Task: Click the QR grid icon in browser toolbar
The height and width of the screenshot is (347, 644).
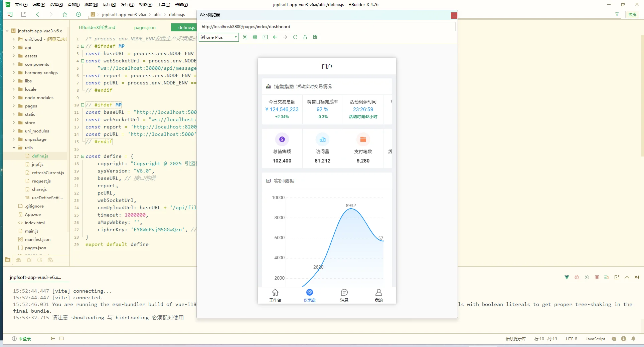Action: pos(315,37)
